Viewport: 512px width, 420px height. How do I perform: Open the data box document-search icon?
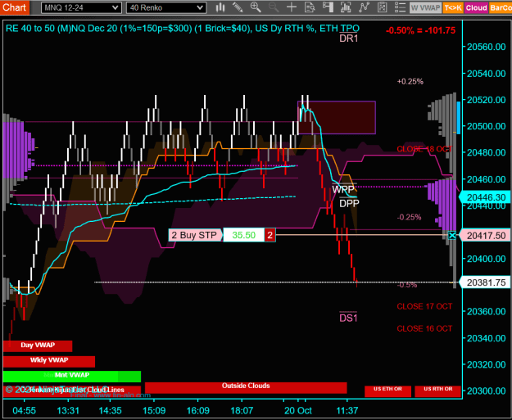(x=310, y=7)
